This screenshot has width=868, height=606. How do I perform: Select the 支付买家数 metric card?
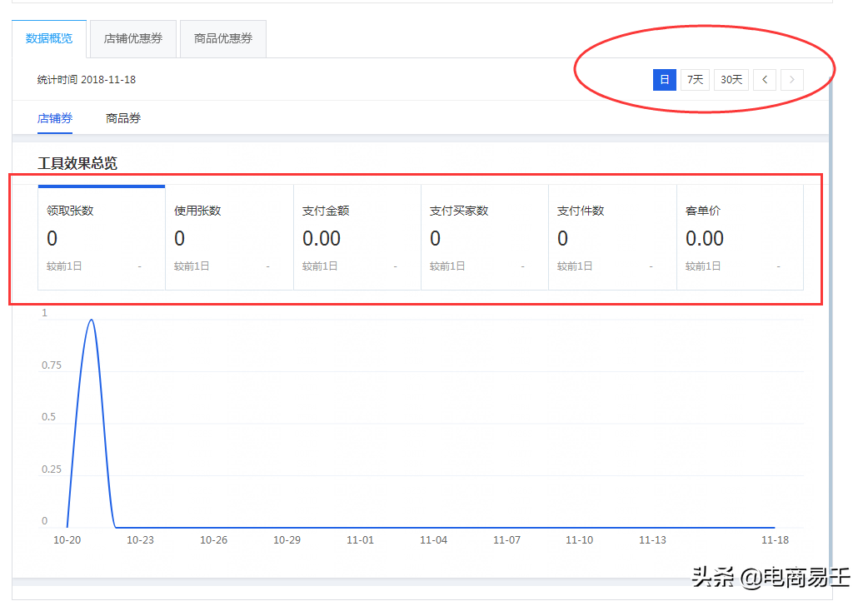pos(485,237)
